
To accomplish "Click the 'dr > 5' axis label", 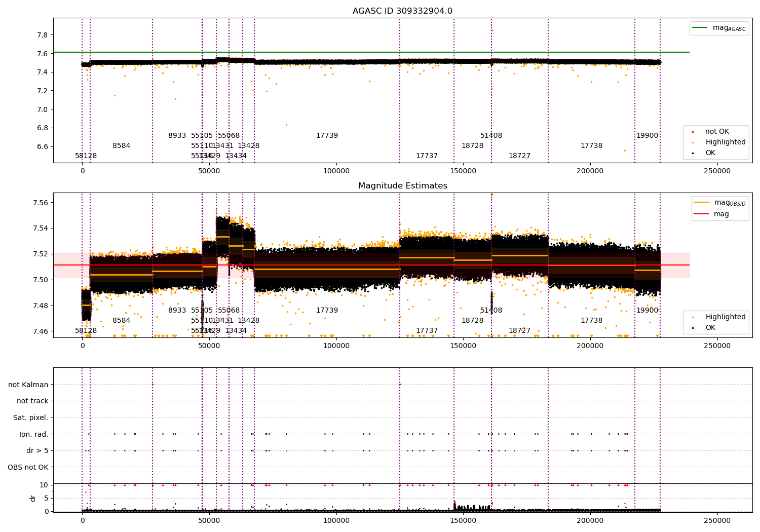I will tap(37, 450).
